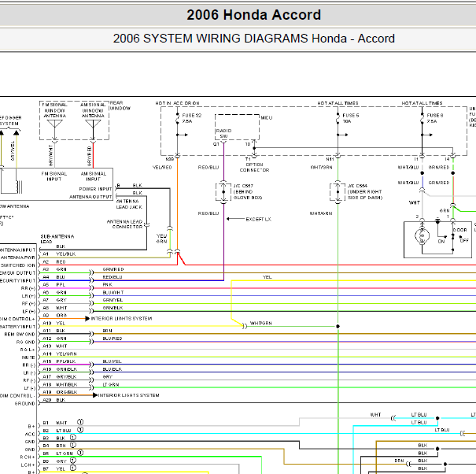Image resolution: width=476 pixels, height=474 pixels.
Task: Click the "ANTENNA LEAD JACK" label
Action: (129, 204)
